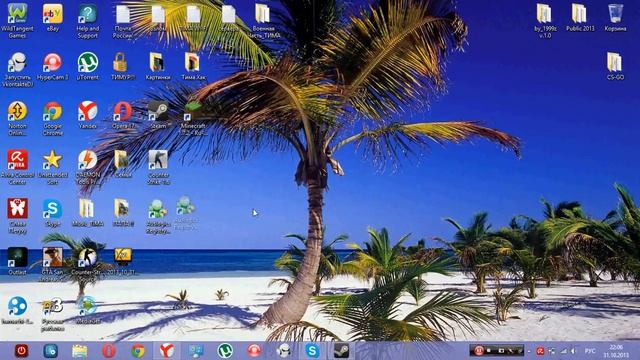Image resolution: width=640 pixels, height=360 pixels.
Task: Launch Yandex browser desktop shortcut
Action: pos(88,115)
